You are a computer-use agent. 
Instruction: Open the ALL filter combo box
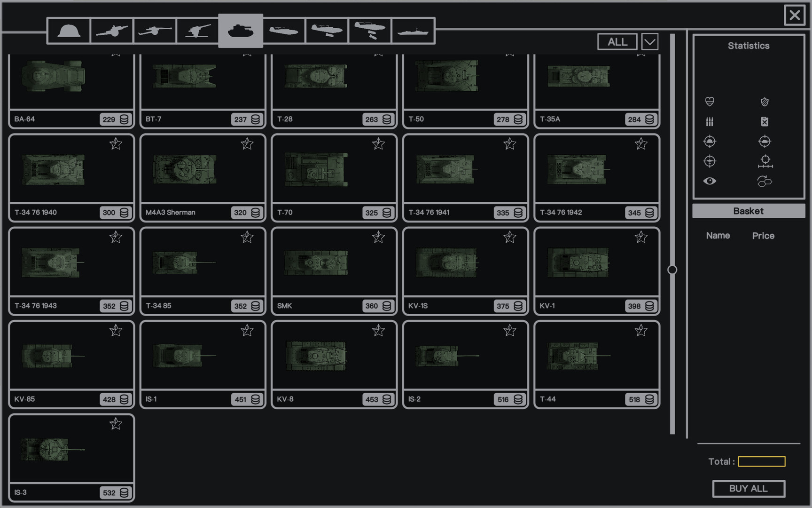pyautogui.click(x=617, y=42)
